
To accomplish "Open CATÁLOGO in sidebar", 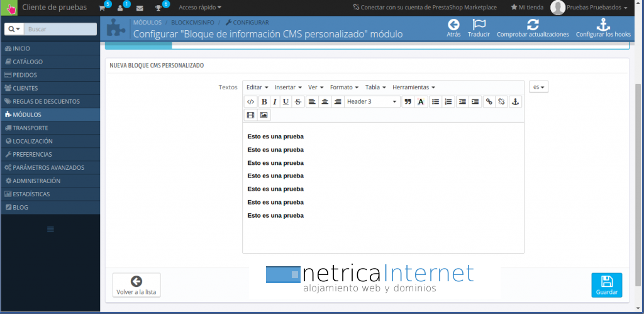I will (50, 62).
